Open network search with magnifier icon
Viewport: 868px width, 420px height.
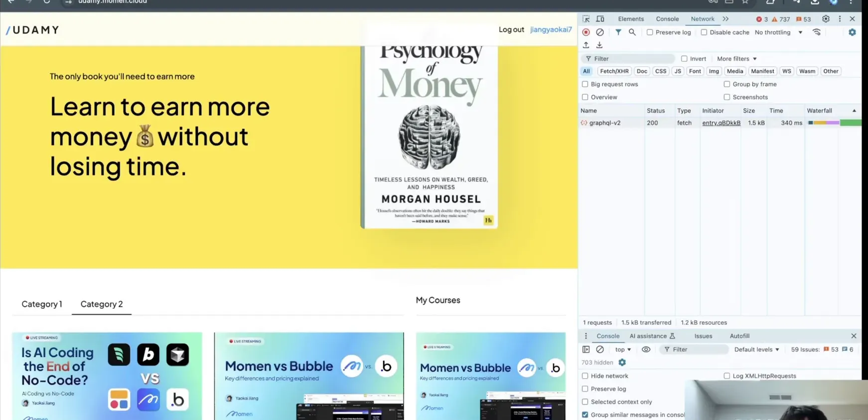pyautogui.click(x=632, y=32)
